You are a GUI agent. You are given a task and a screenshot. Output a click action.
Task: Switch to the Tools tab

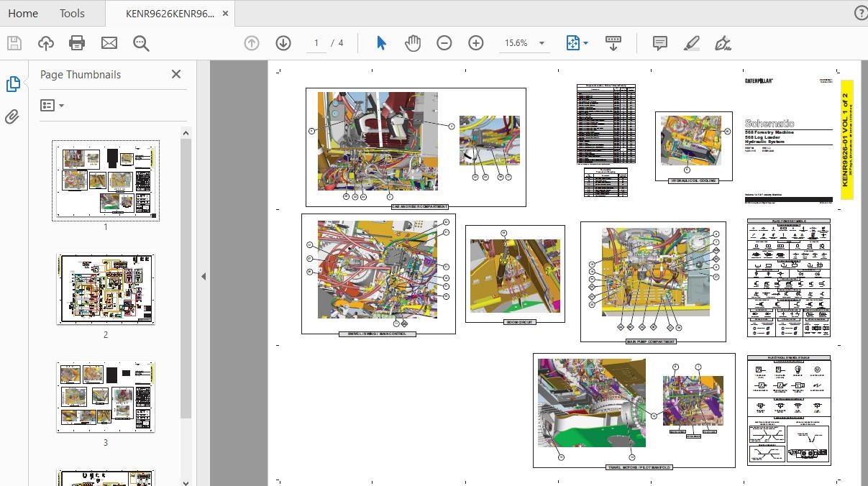72,13
